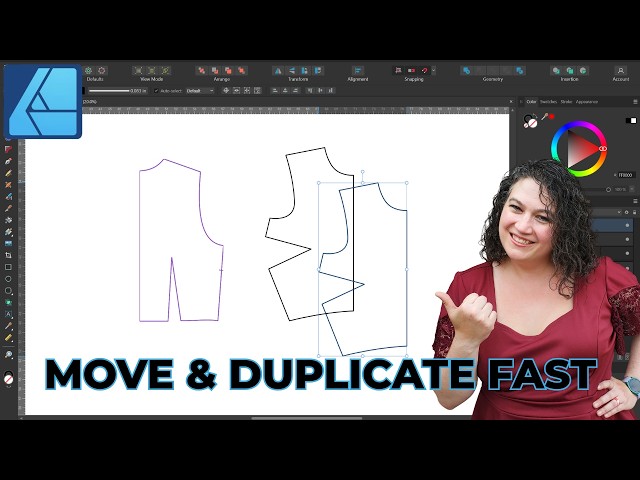The height and width of the screenshot is (480, 640).
Task: Select the document tab showing zoom percent
Action: 90,102
